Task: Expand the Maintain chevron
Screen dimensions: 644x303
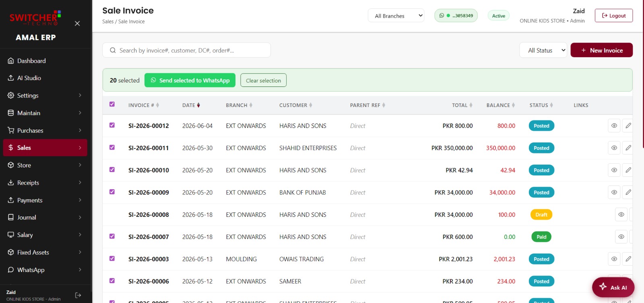Action: click(80, 113)
